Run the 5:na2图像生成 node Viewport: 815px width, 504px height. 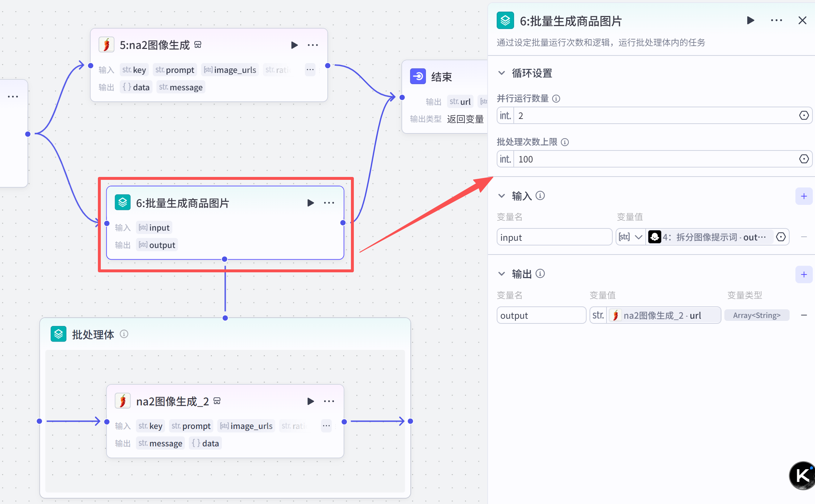(x=294, y=45)
